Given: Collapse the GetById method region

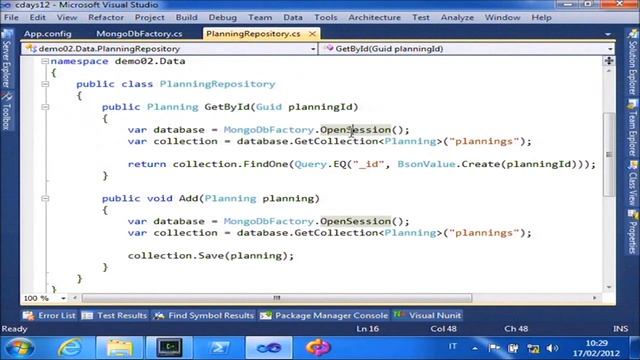Looking at the screenshot, I should (x=45, y=107).
